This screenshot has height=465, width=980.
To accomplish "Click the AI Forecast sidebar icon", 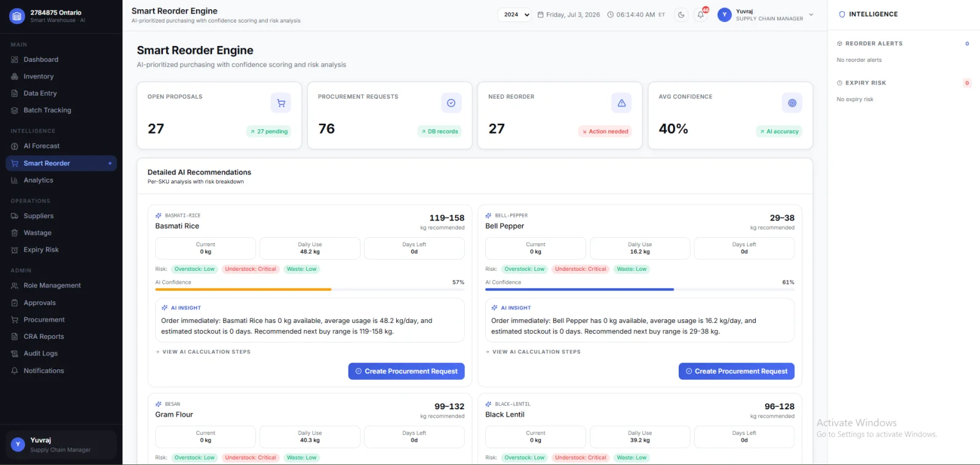I will [15, 146].
